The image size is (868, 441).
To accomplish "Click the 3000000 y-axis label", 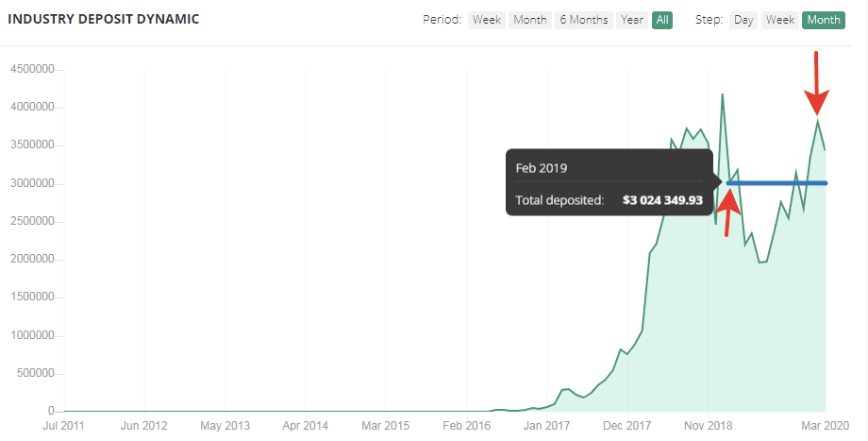I will pyautogui.click(x=32, y=183).
